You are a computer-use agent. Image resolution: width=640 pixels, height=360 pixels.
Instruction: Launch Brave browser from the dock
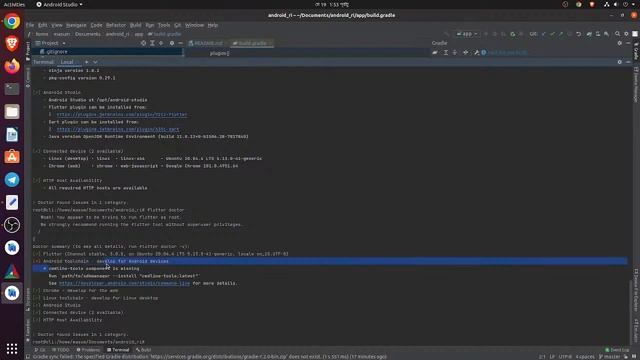[12, 43]
